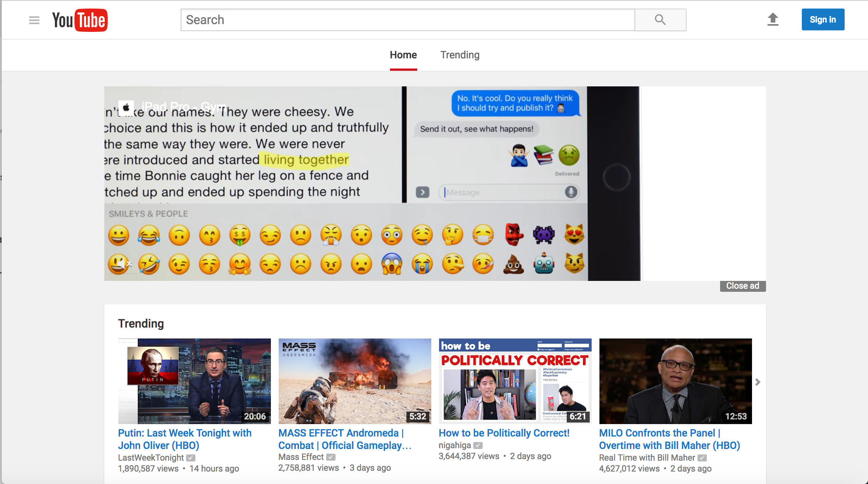Click the stack of books emoji

click(x=543, y=155)
